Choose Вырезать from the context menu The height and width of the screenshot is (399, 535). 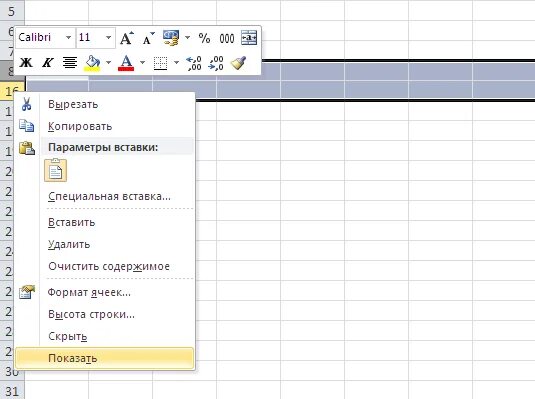point(105,104)
